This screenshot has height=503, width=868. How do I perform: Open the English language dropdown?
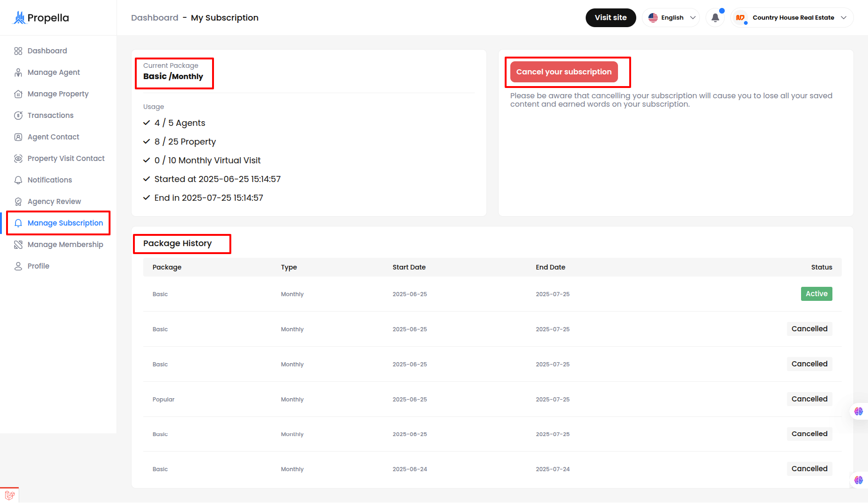(x=671, y=18)
